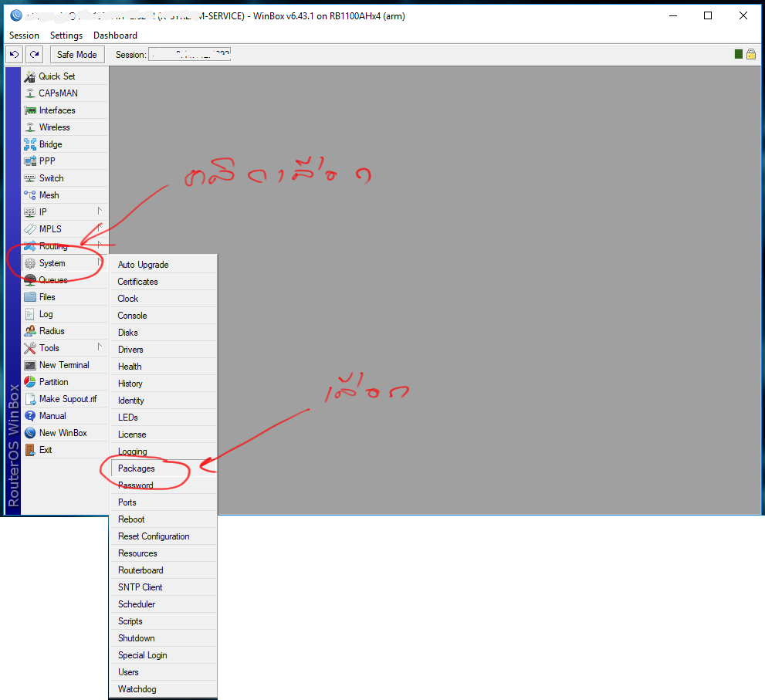
Task: Choose Certificates in System submenu
Action: 164,282
